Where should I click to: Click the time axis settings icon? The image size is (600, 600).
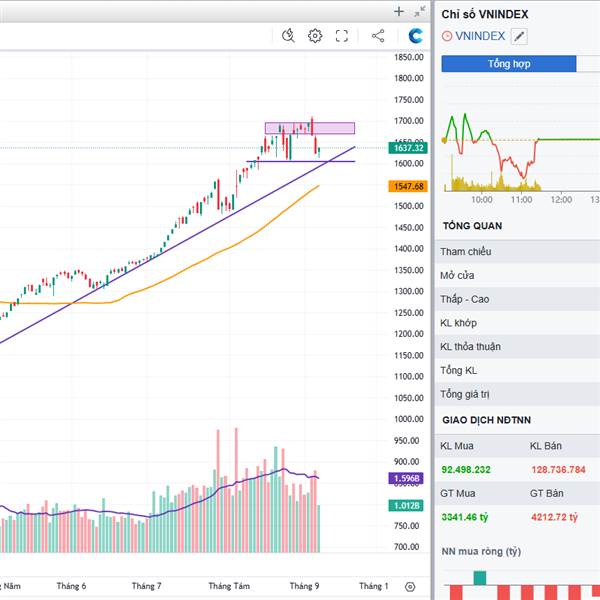tap(410, 586)
